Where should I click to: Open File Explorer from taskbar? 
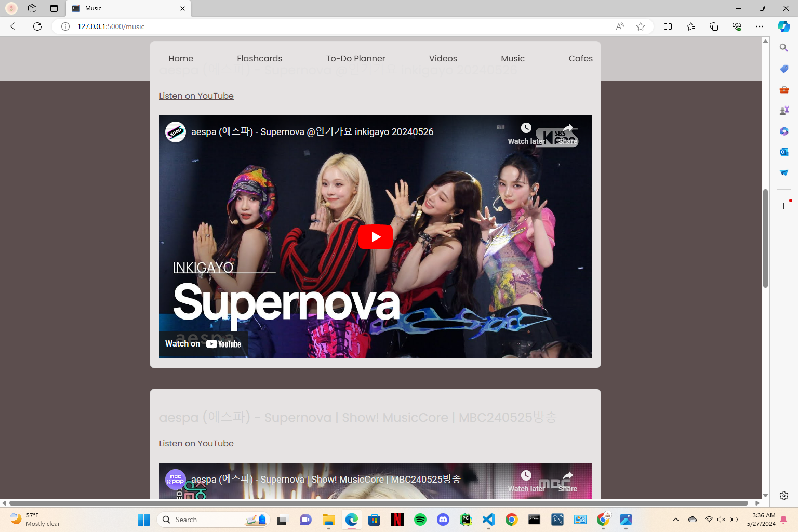[329, 520]
